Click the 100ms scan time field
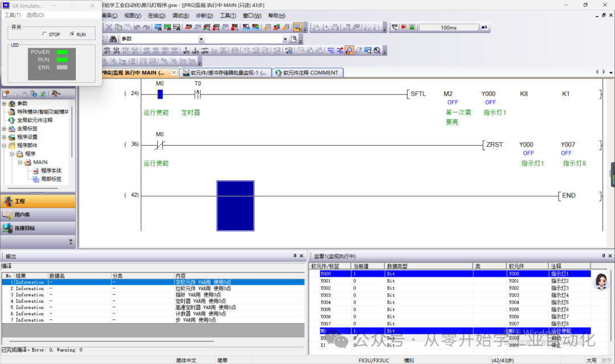Screen dimensions: 615x364 point(449,27)
